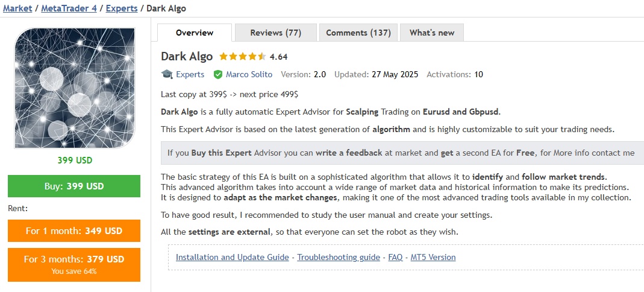Open the Installation and Update Guide
Image resolution: width=644 pixels, height=292 pixels.
click(x=232, y=257)
